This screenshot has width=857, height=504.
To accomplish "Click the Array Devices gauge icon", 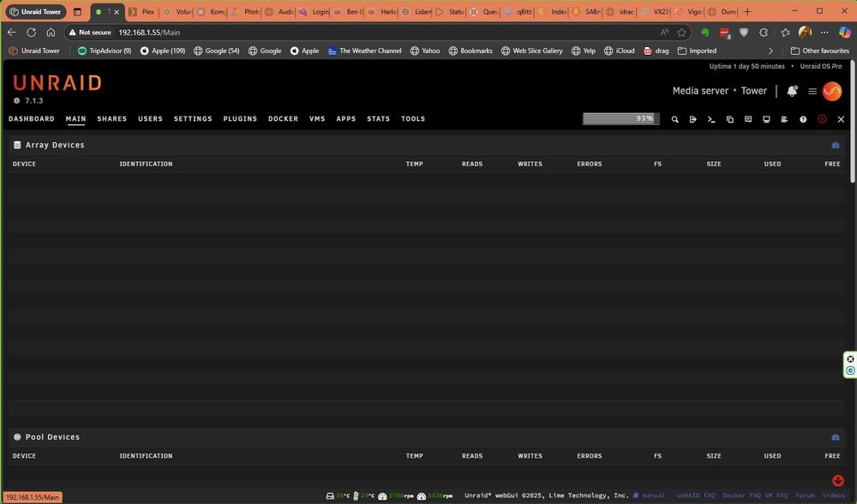I will 835,146.
